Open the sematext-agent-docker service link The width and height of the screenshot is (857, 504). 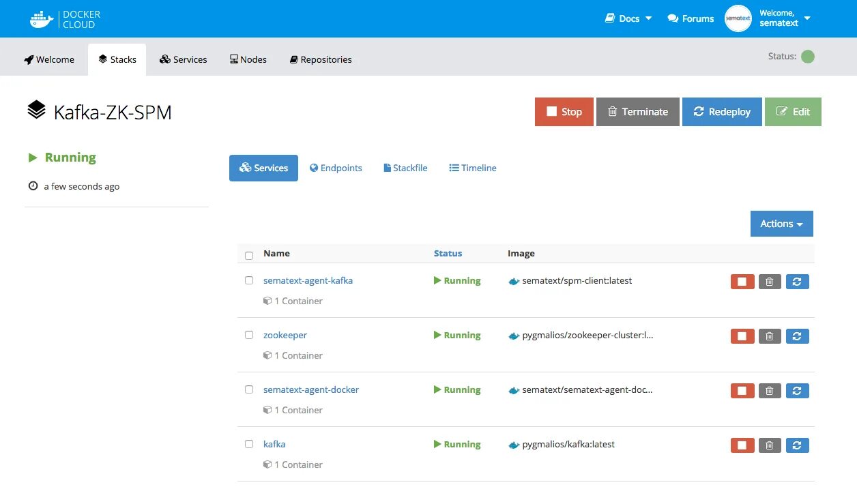pyautogui.click(x=311, y=389)
